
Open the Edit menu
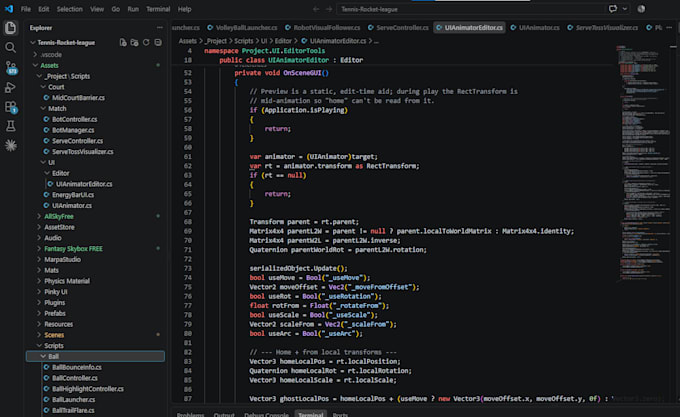(43, 9)
